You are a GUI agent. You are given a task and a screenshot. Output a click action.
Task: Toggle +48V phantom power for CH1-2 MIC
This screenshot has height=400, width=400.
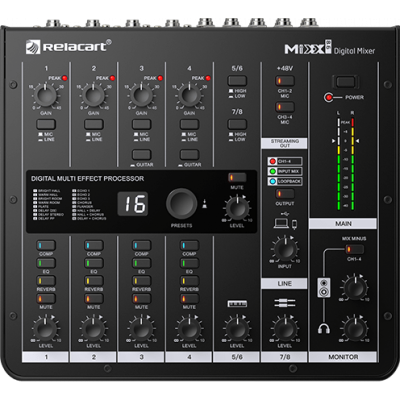(285, 81)
